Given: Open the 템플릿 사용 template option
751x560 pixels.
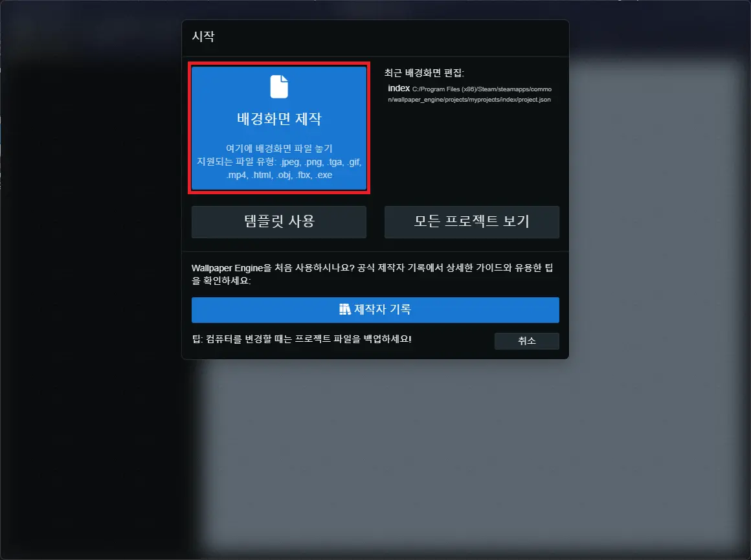Looking at the screenshot, I should click(x=279, y=222).
